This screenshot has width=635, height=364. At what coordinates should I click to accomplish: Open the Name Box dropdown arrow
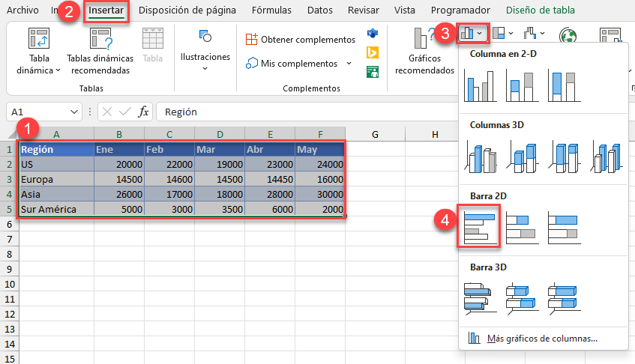tap(73, 112)
